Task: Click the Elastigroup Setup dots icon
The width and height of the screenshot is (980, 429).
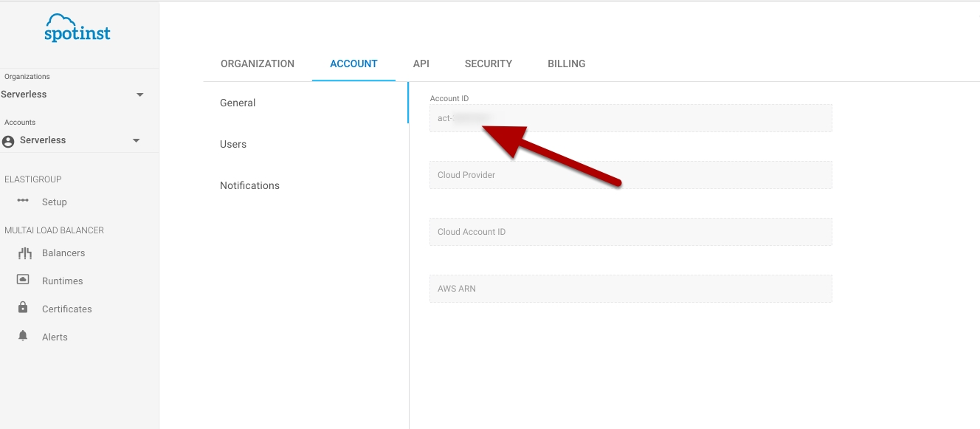Action: click(23, 201)
